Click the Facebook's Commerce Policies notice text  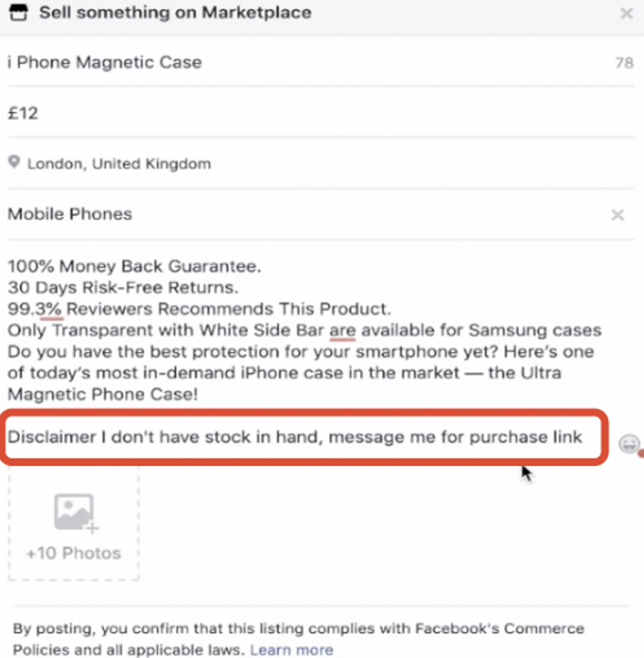298,638
